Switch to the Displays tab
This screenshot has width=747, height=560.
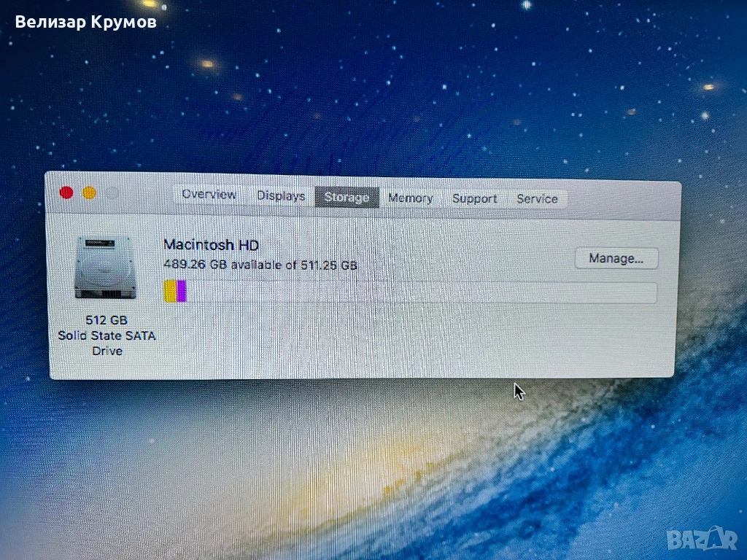pos(281,196)
